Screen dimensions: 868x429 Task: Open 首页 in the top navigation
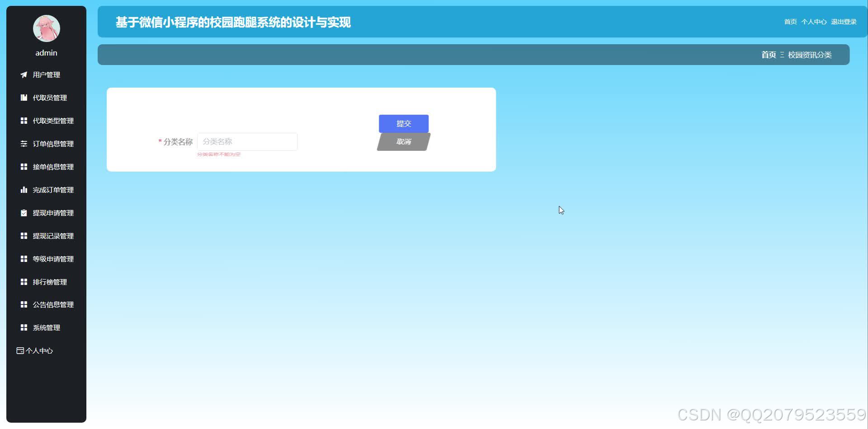click(790, 22)
